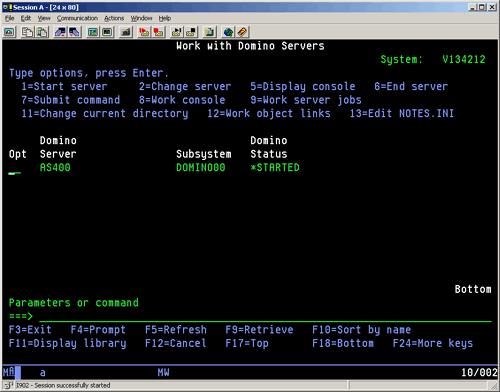500x392 pixels.
Task: Open the Window menu
Action: tap(141, 18)
